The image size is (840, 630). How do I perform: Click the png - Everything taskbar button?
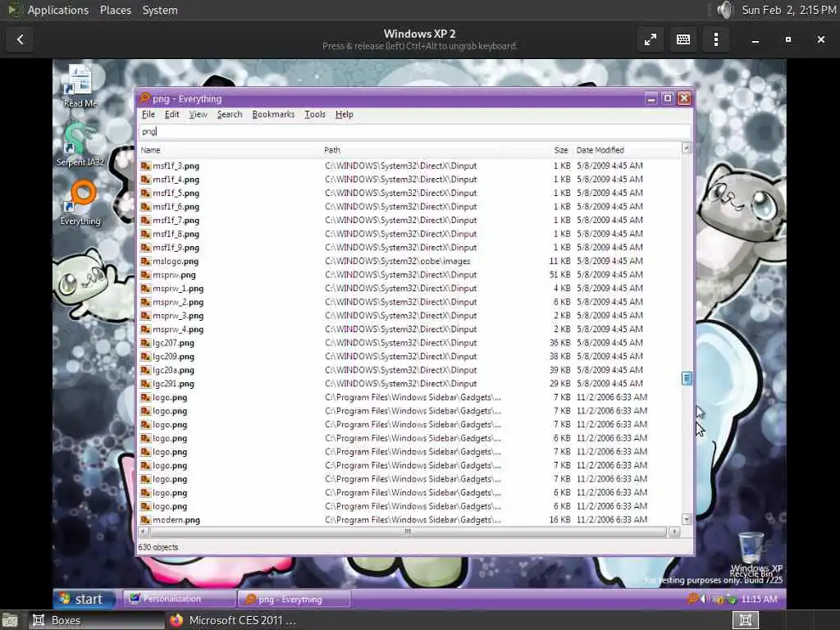click(x=294, y=599)
